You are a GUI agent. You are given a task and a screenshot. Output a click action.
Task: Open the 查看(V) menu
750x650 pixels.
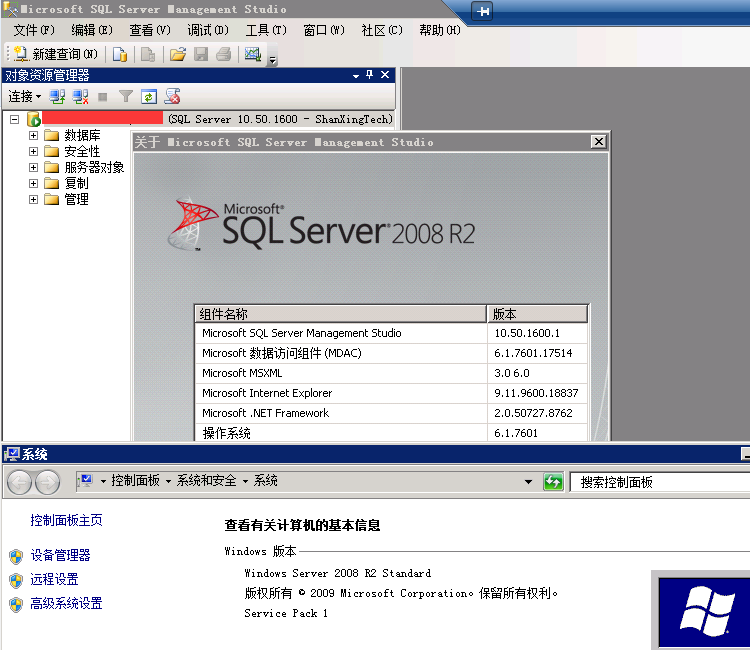tap(150, 30)
